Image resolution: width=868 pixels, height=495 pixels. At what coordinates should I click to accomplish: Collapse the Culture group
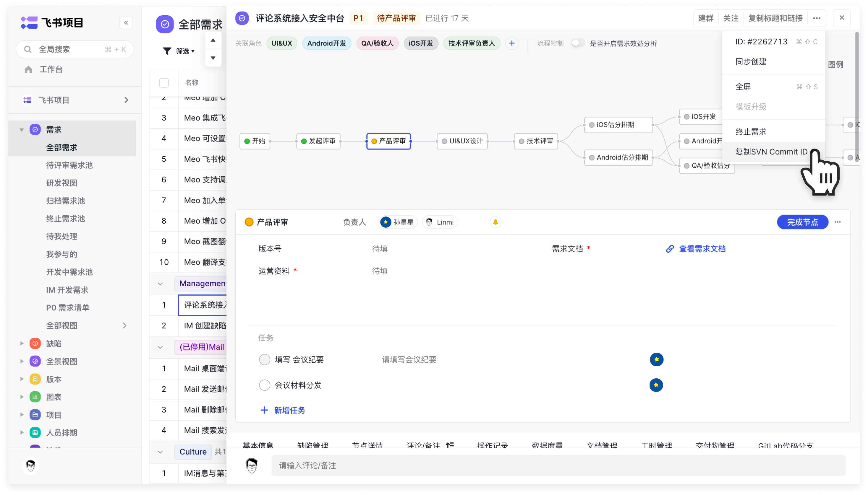tap(160, 452)
